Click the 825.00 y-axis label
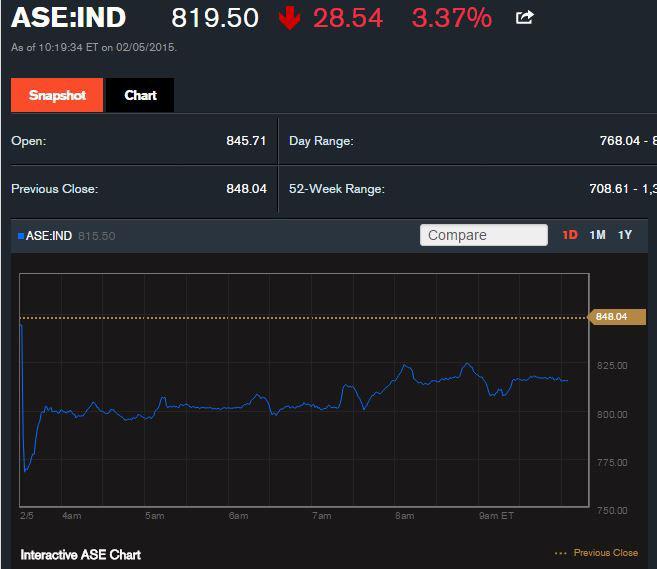 point(612,366)
